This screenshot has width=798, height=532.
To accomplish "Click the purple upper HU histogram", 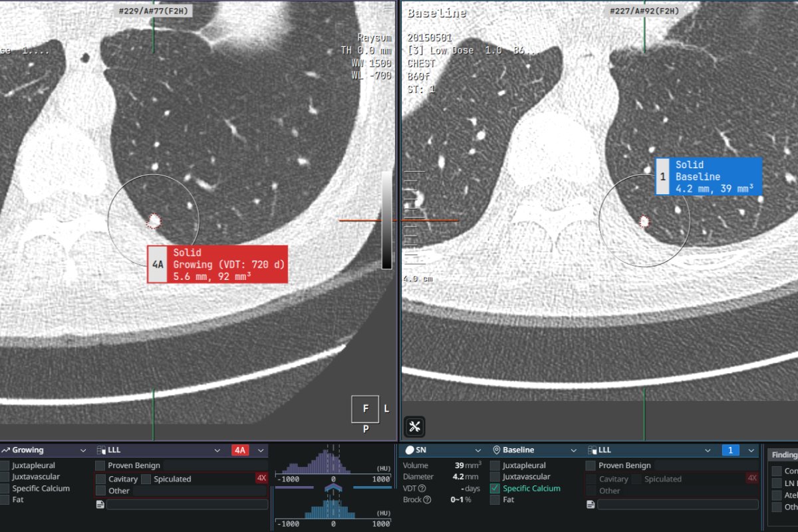I will point(333,462).
